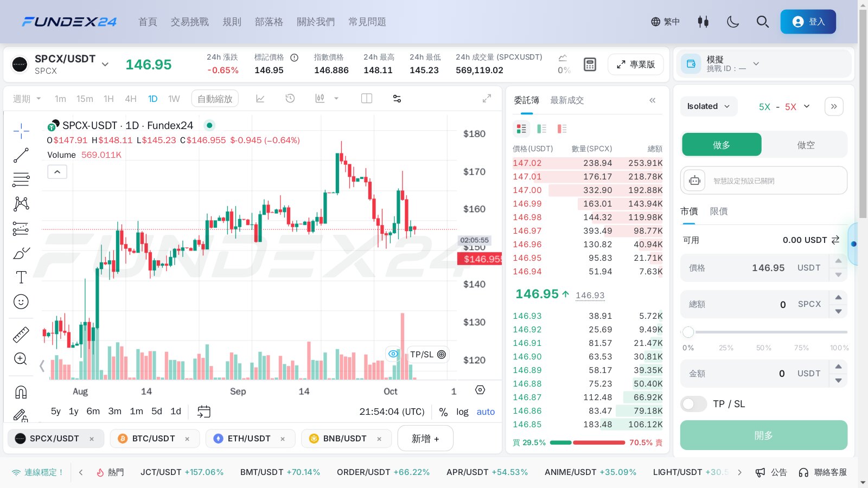Viewport: 868px width, 488px height.
Task: Click the position percent slider handle
Action: tap(688, 332)
